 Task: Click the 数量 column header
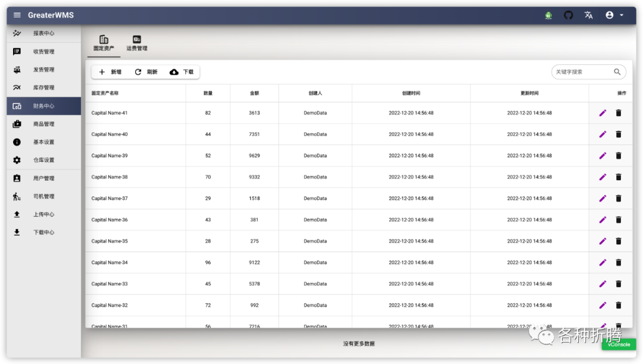[x=208, y=93]
